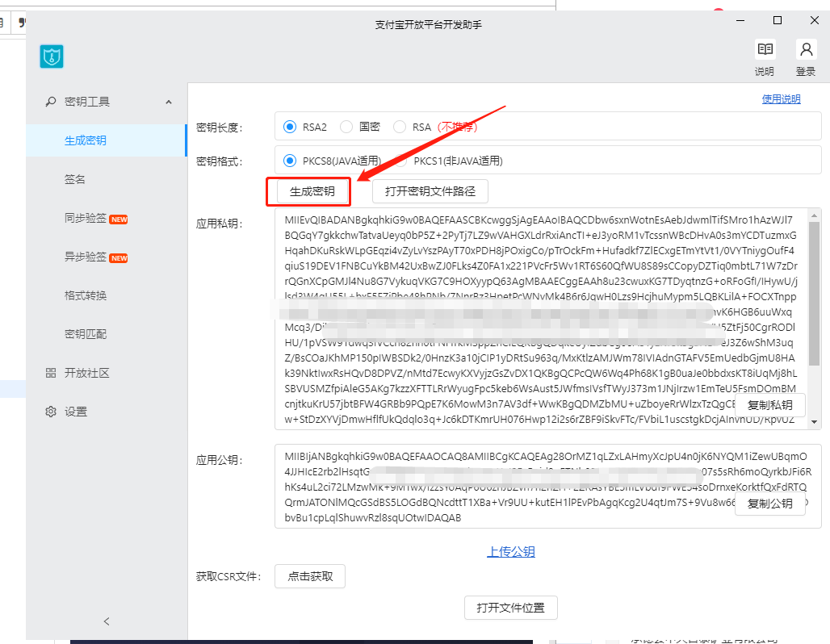Click the 开放社区 grid icon
This screenshot has height=644, width=830.
[x=51, y=373]
